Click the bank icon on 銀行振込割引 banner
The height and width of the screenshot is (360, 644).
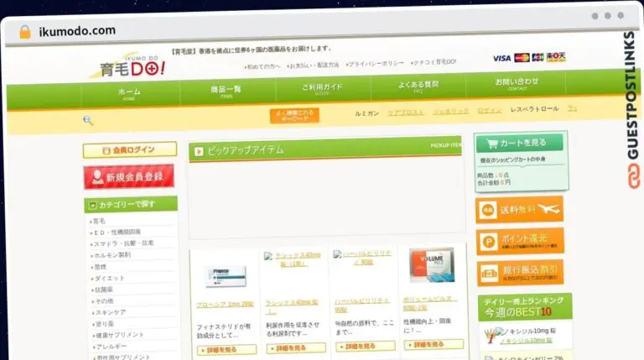[x=489, y=274]
